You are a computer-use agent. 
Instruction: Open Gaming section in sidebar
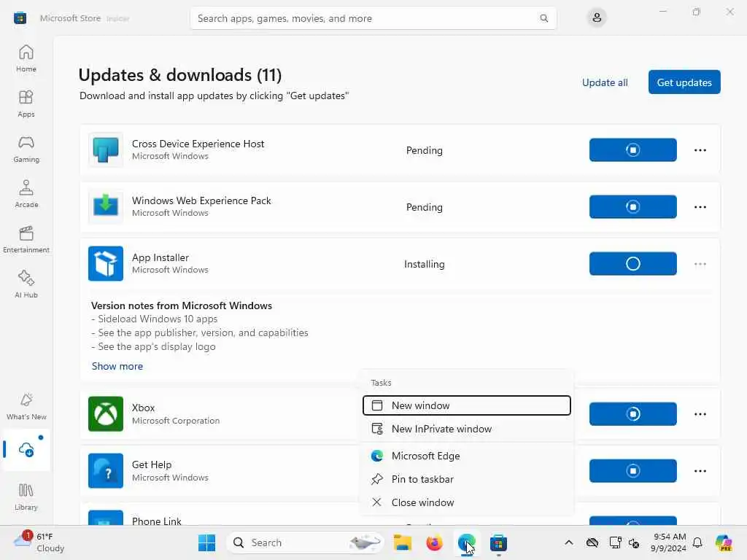(x=26, y=149)
